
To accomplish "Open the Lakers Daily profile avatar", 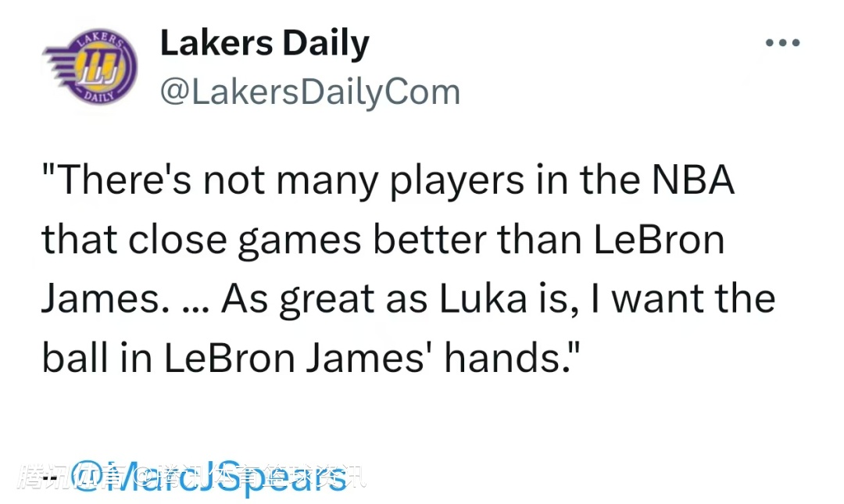I will [x=91, y=67].
